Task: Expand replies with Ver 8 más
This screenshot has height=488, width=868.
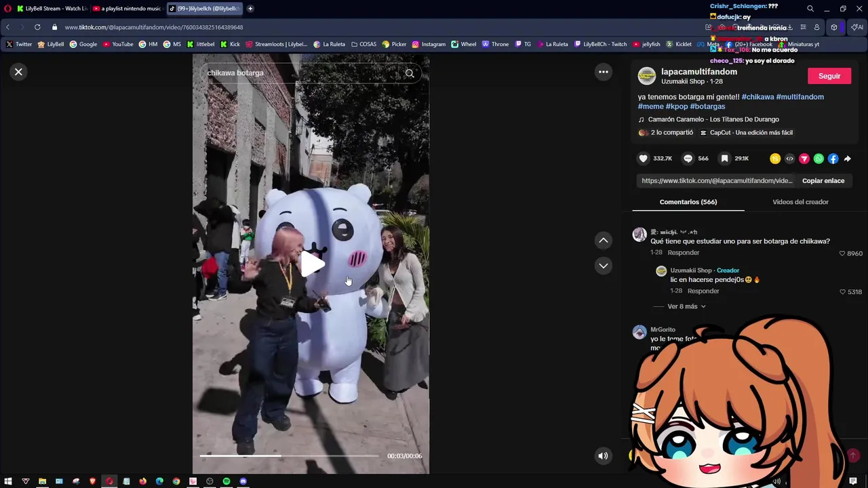Action: coord(686,306)
